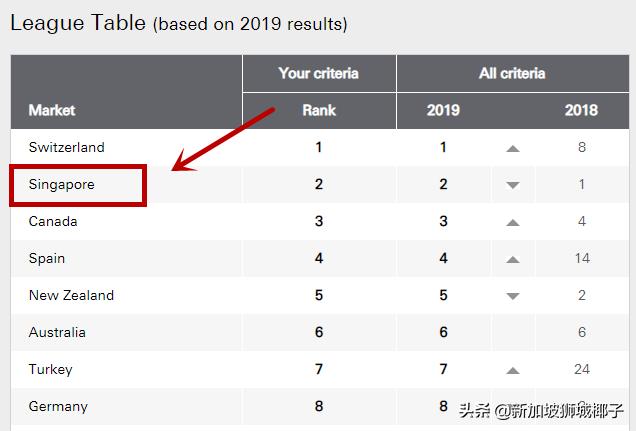Click the up arrow icon in Switzerland row
This screenshot has height=431, width=636.
coord(513,148)
